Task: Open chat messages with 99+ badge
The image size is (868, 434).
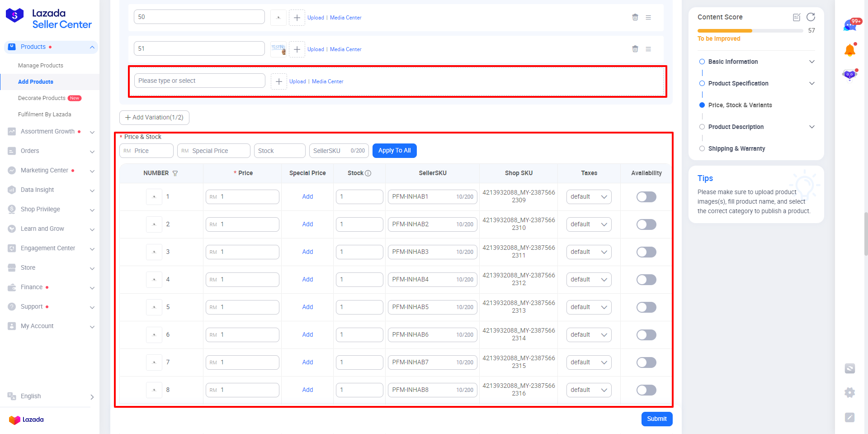Action: tap(849, 25)
